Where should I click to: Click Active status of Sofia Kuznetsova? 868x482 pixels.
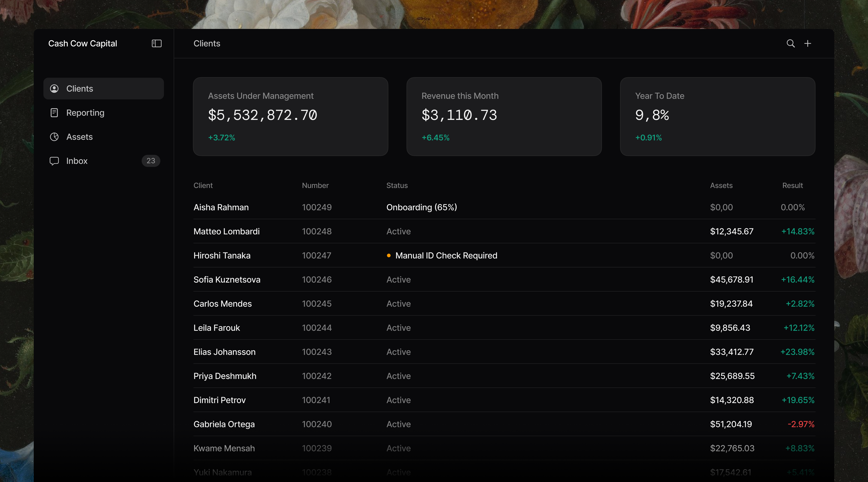(x=398, y=280)
